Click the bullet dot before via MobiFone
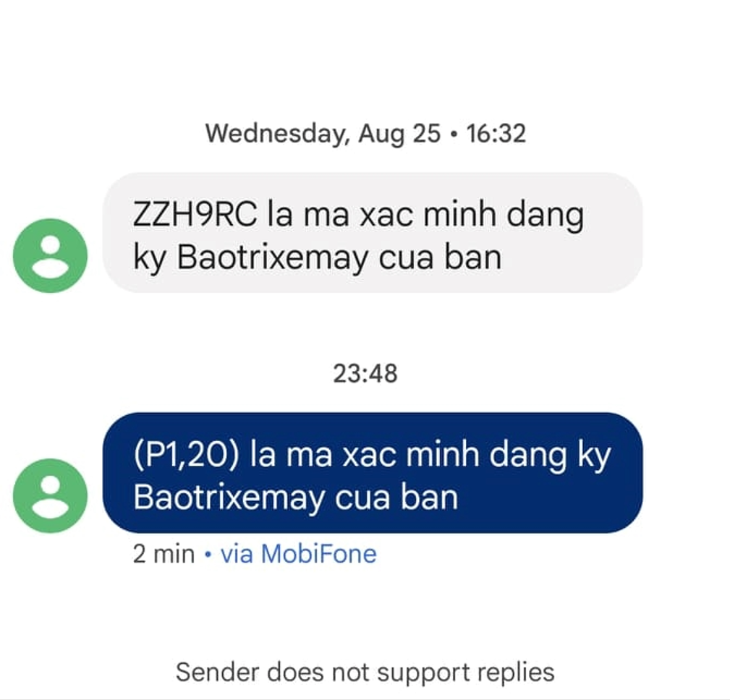Image resolution: width=730 pixels, height=700 pixels. 208,555
